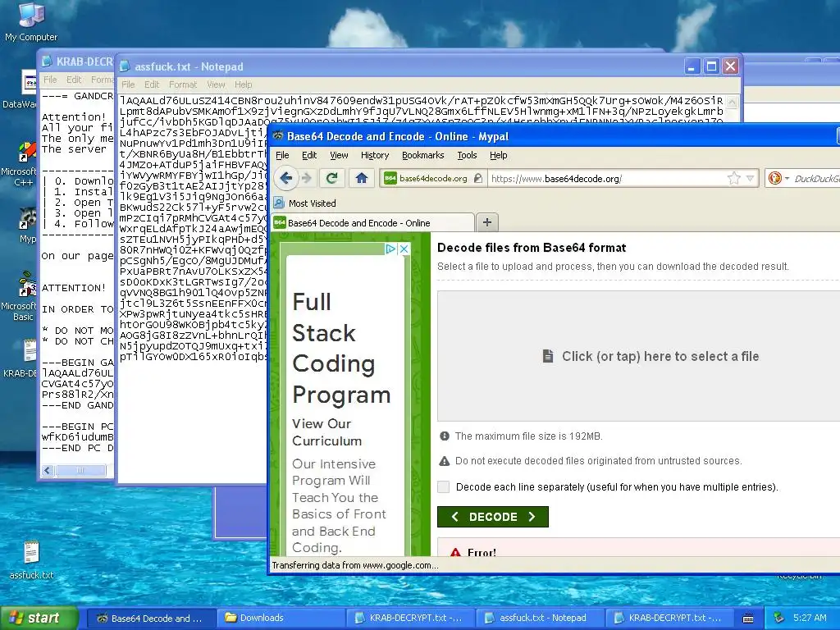Viewport: 840px width, 630px height.
Task: Click the tray icon beside the clock
Action: [779, 618]
